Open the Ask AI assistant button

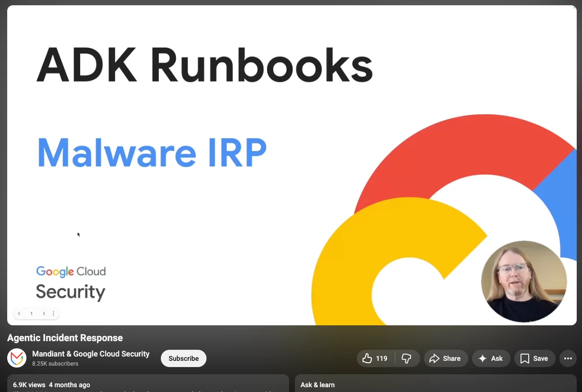[x=491, y=358]
